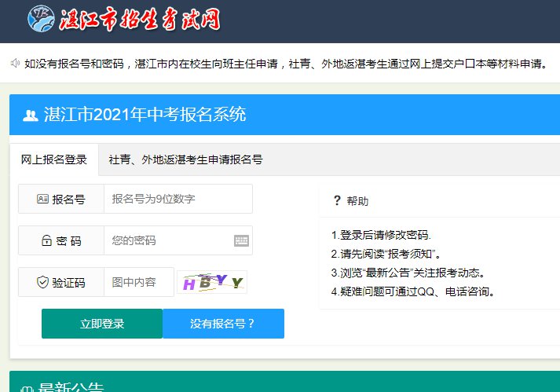Viewport: 560px width, 392px height.
Task: Click the text 1.登录后请修改密码.
Action: 381,235
